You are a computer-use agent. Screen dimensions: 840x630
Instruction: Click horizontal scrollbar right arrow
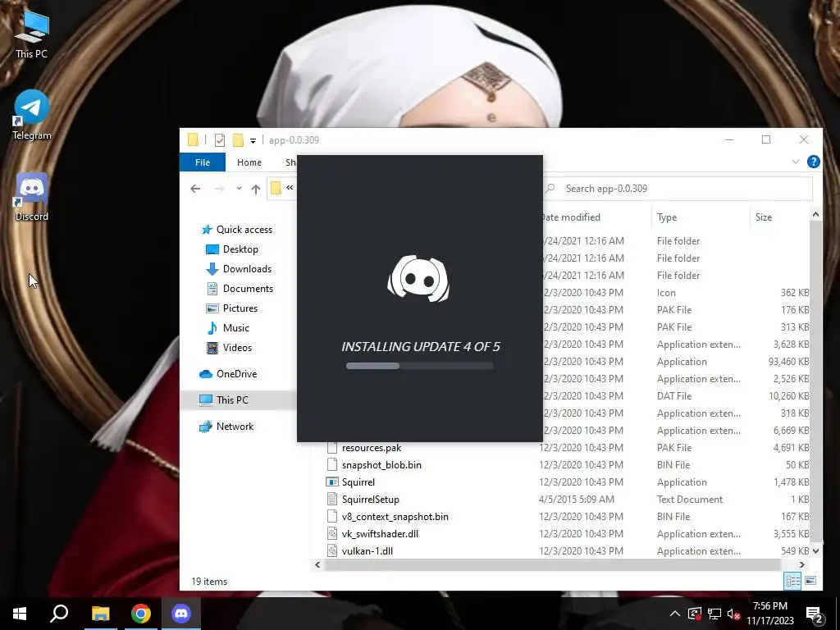point(802,564)
